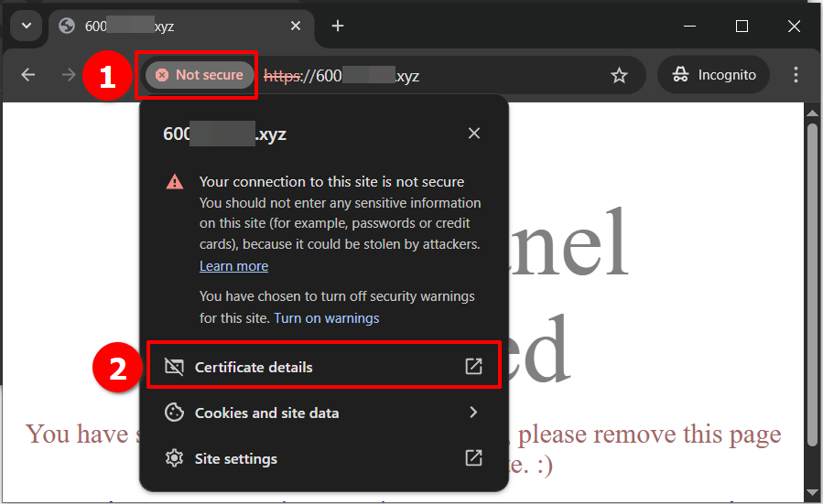823x504 pixels.
Task: Go back to the previous page
Action: click(x=27, y=75)
